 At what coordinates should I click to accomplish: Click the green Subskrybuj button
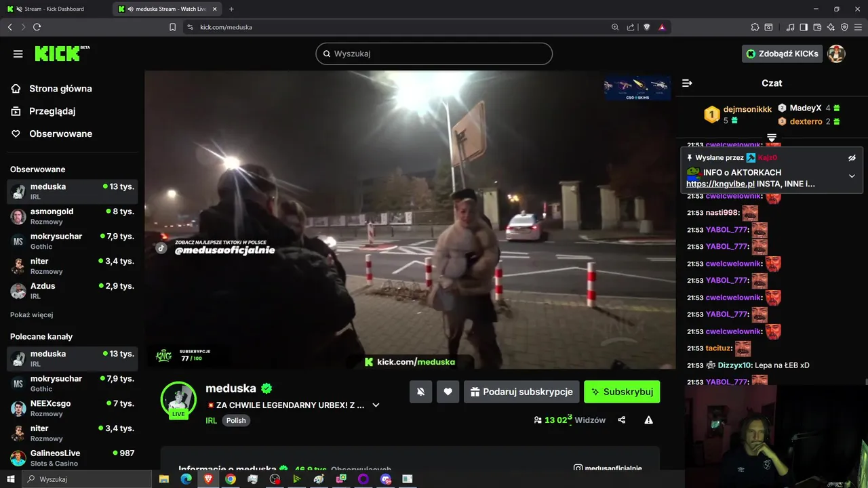point(622,392)
